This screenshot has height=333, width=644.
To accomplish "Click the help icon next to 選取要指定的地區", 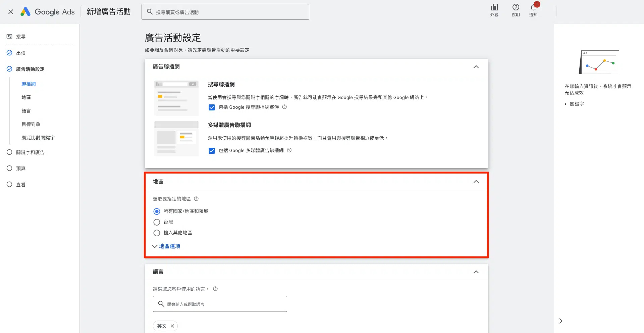I will click(x=196, y=199).
